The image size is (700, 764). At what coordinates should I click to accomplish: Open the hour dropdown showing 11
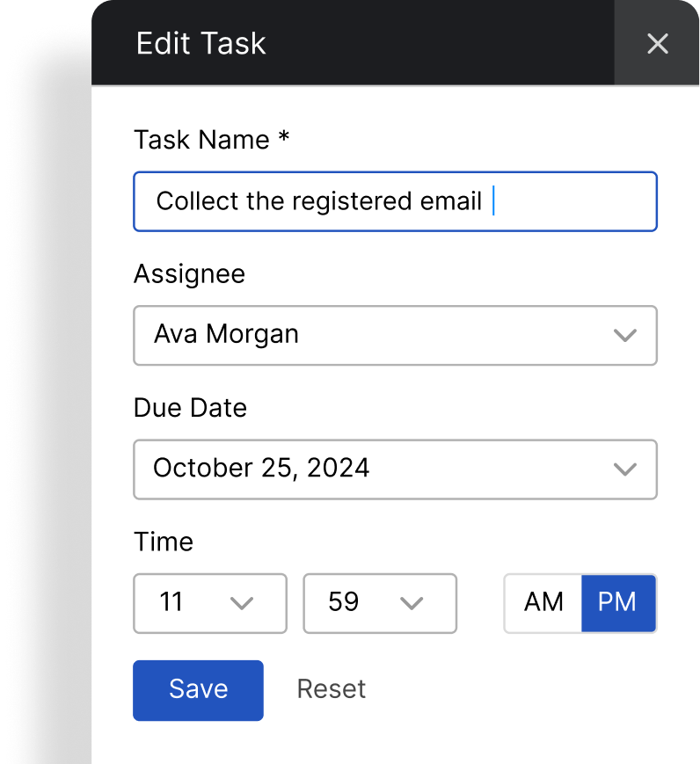(x=209, y=603)
